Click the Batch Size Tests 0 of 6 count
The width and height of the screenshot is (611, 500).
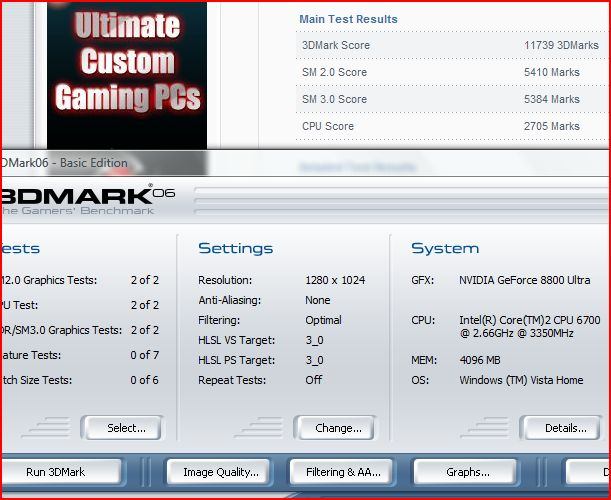[x=145, y=380]
